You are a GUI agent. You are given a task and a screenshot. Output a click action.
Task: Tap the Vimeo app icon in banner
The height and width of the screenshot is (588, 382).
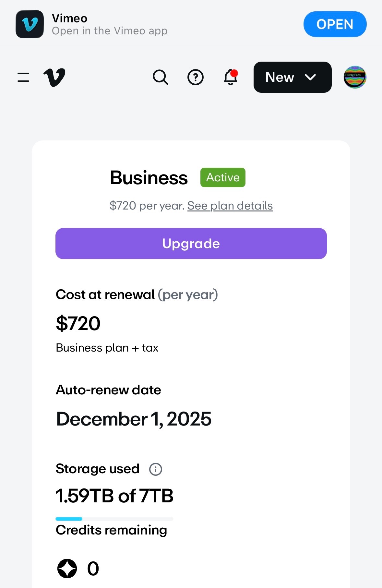pos(30,24)
